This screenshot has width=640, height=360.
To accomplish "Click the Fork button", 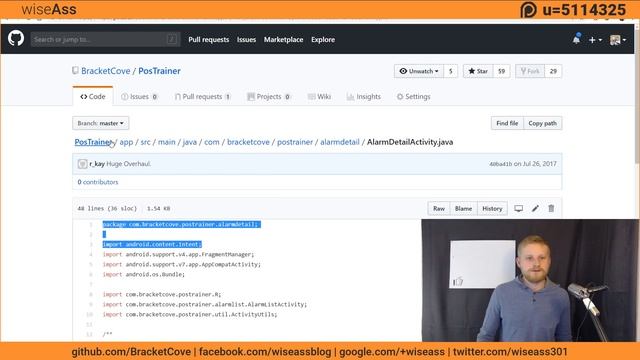I will pyautogui.click(x=530, y=71).
